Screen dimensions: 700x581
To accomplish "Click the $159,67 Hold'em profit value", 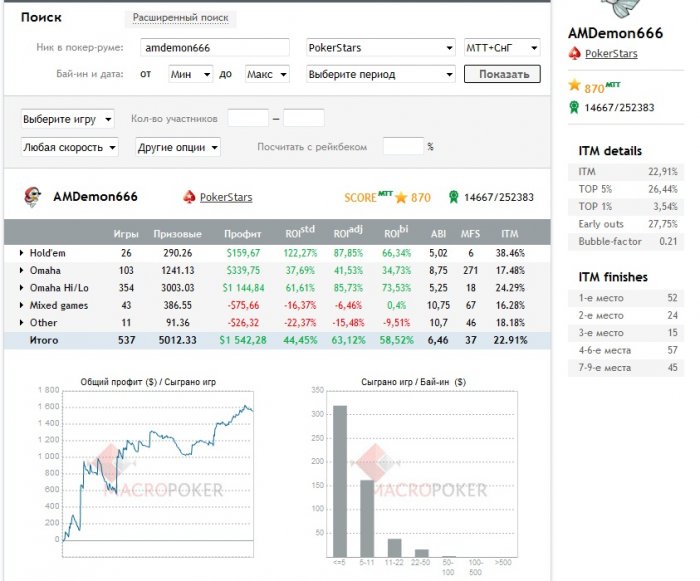I will point(243,253).
